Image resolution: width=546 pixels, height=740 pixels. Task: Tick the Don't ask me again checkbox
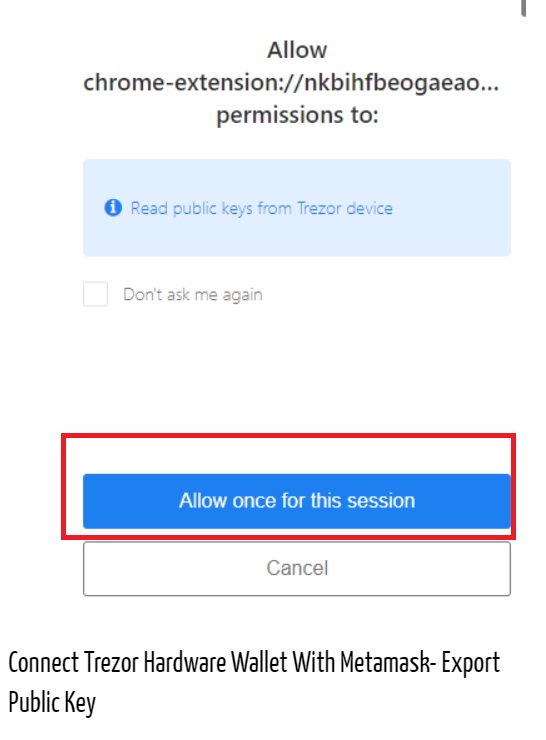click(x=95, y=294)
